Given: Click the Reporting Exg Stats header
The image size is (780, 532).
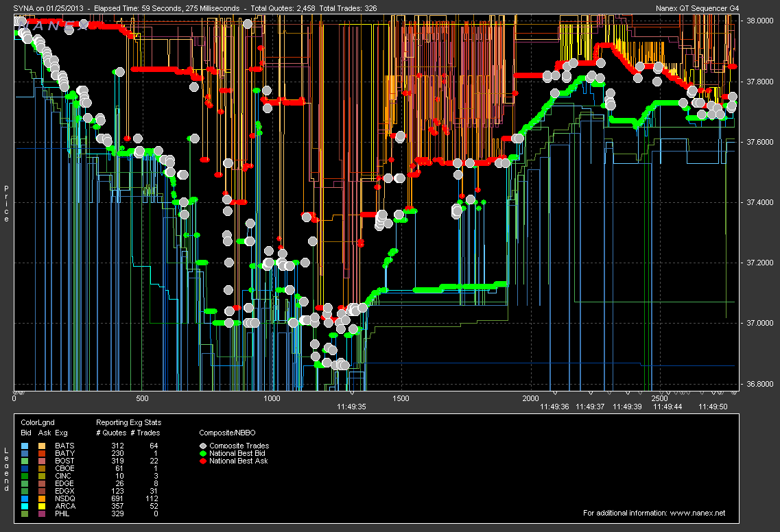Looking at the screenshot, I should pos(128,422).
